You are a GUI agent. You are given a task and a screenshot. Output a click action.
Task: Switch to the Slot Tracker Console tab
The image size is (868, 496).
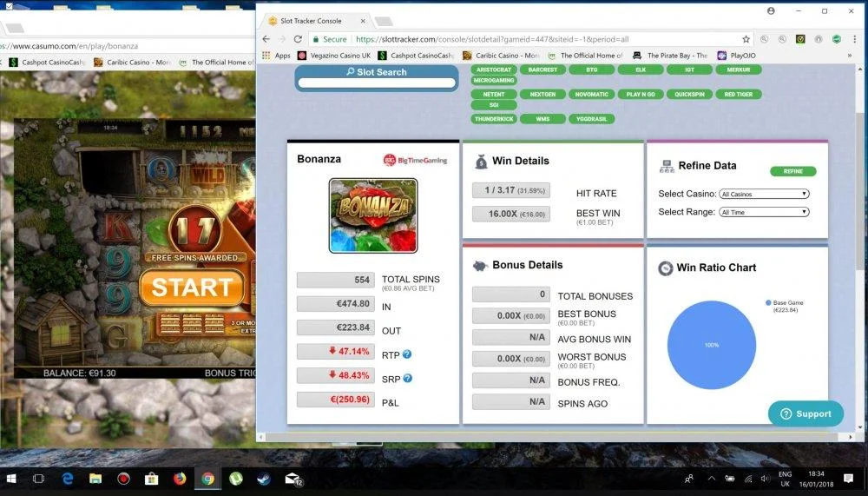click(x=310, y=21)
